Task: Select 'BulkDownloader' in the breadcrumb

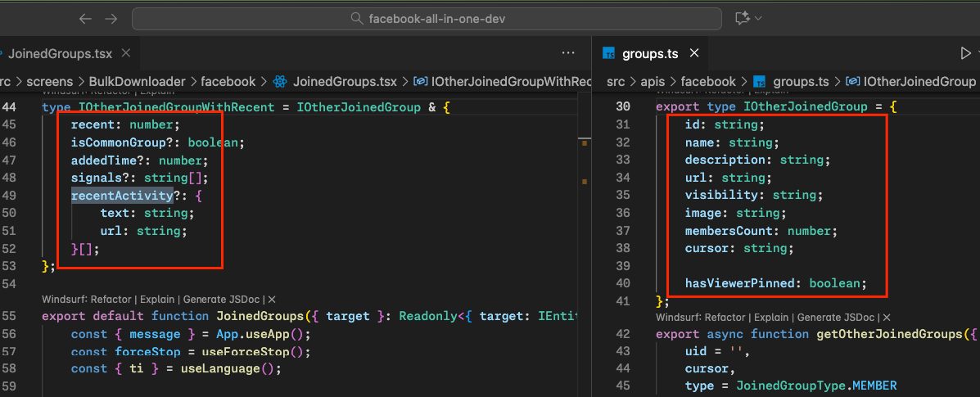Action: 137,81
